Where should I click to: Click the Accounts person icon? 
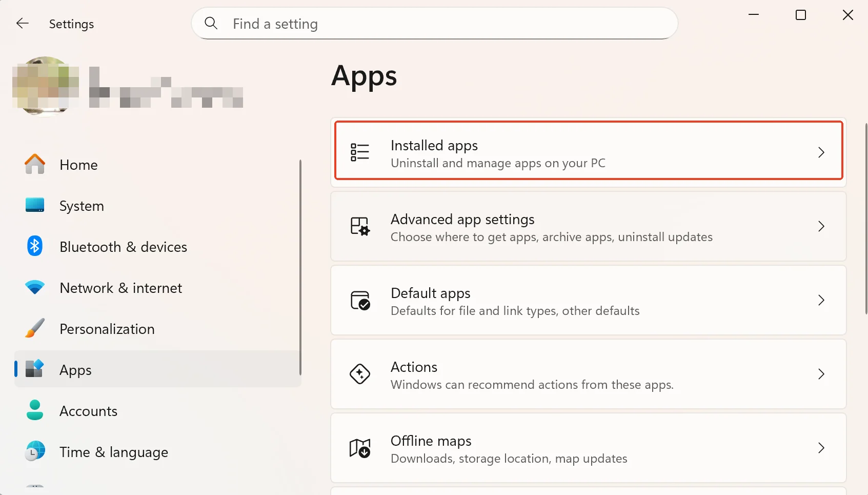[34, 410]
